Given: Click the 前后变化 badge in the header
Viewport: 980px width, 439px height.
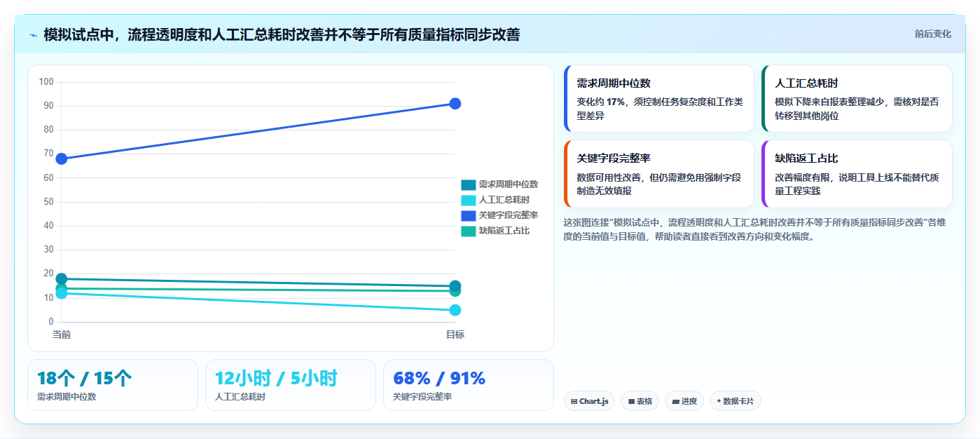Looking at the screenshot, I should tap(932, 34).
